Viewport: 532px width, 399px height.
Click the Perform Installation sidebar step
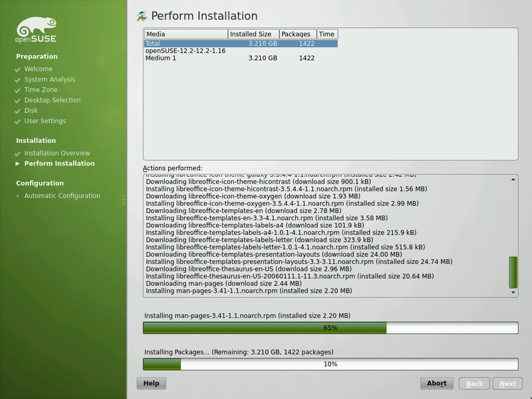[59, 164]
